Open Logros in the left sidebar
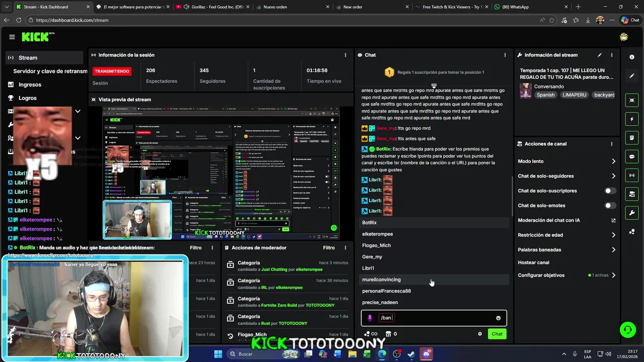Viewport: 644px width, 362px height. 28,98
